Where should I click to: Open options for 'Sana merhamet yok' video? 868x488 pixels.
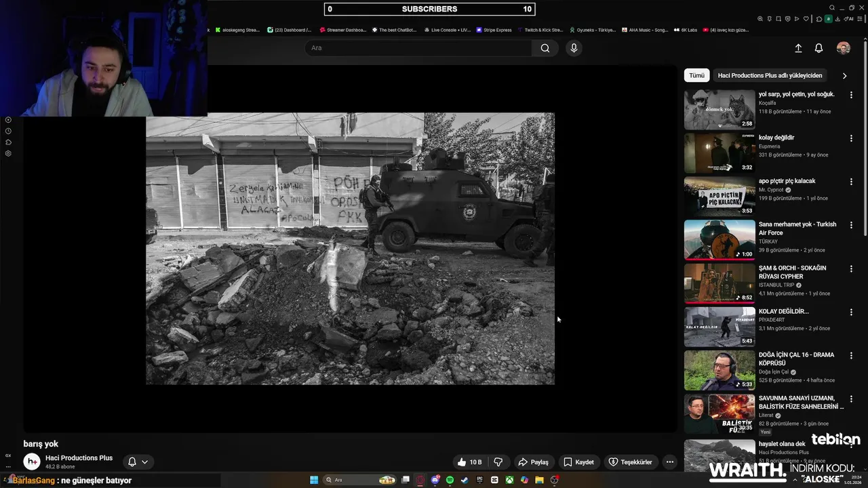point(851,225)
